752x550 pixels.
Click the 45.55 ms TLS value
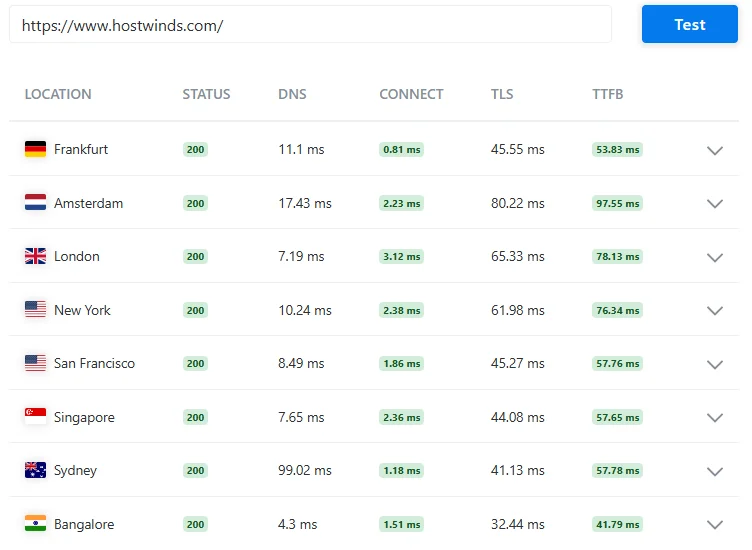click(517, 150)
